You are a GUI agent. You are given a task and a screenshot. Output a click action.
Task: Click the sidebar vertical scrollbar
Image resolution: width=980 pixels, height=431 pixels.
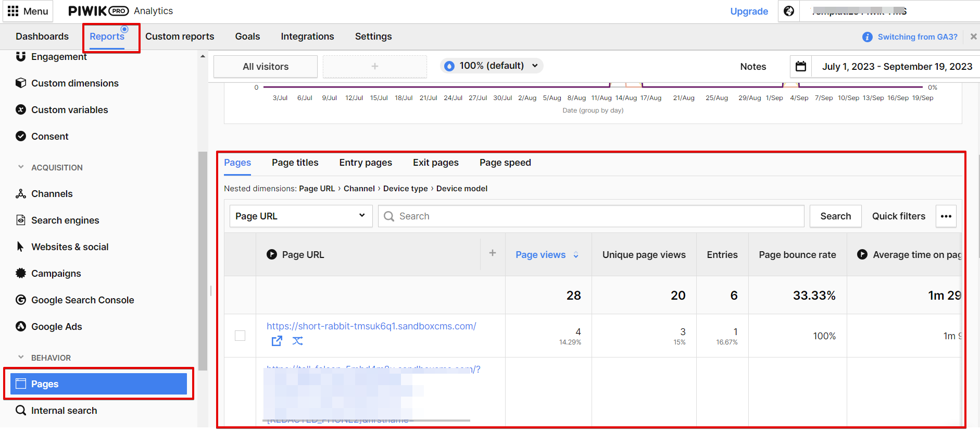coord(203,261)
